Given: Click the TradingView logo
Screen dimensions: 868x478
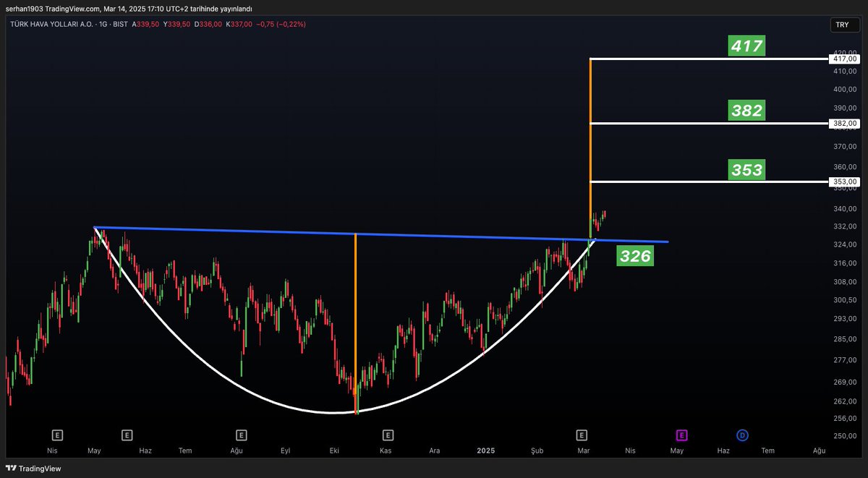Looking at the screenshot, I should [x=33, y=469].
